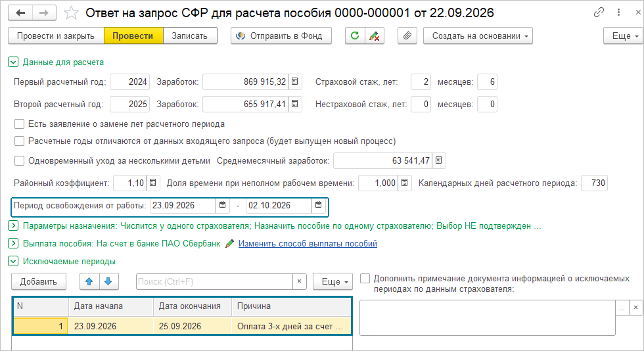Open calculator for 2025 earnings 655 917,41

(x=295, y=104)
